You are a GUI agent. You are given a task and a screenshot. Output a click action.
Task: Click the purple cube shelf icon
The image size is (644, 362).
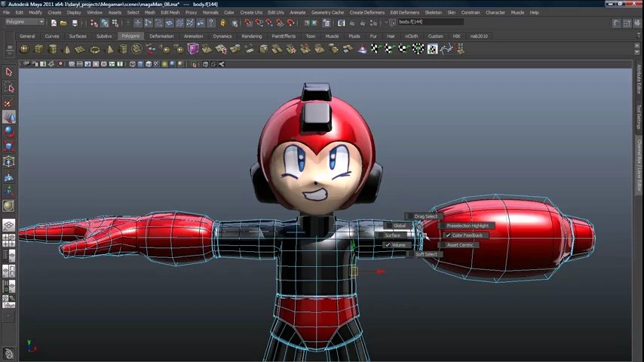point(193,49)
